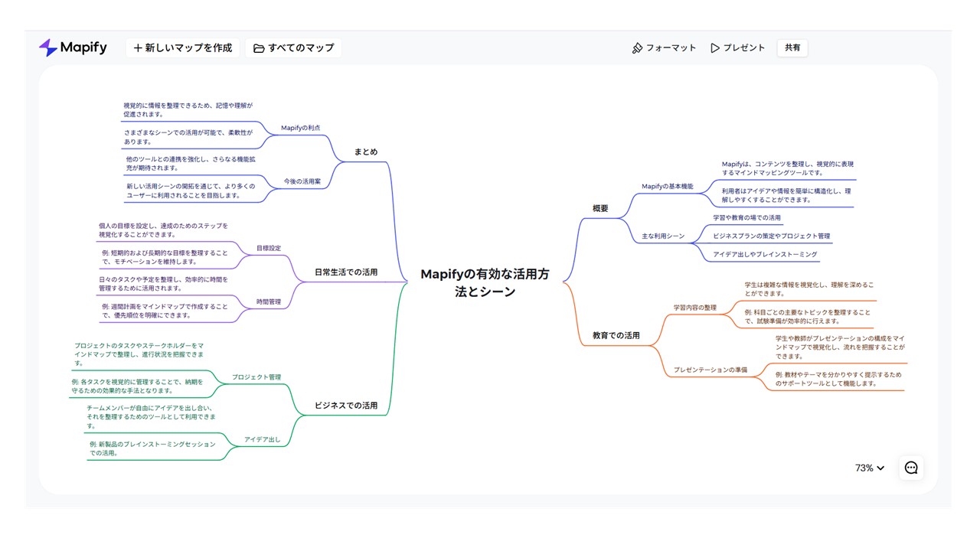Open the フォーマット panel
Image resolution: width=980 pixels, height=551 pixels.
(664, 47)
